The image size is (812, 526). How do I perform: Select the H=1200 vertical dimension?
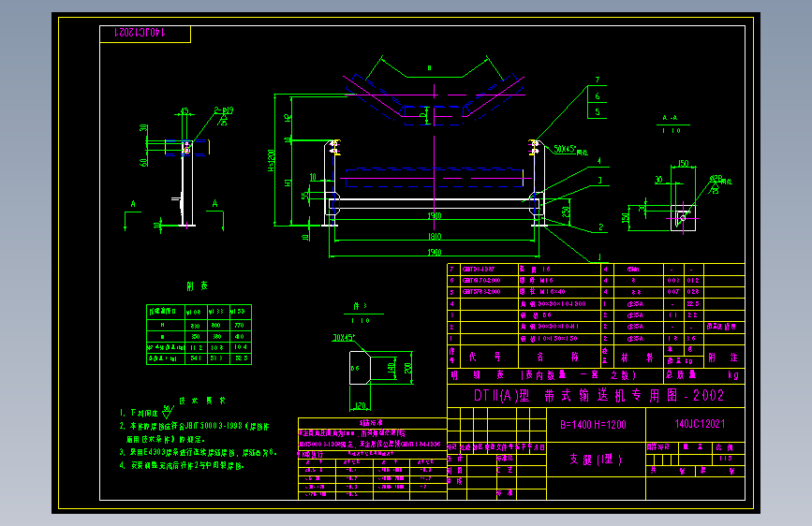[x=271, y=160]
